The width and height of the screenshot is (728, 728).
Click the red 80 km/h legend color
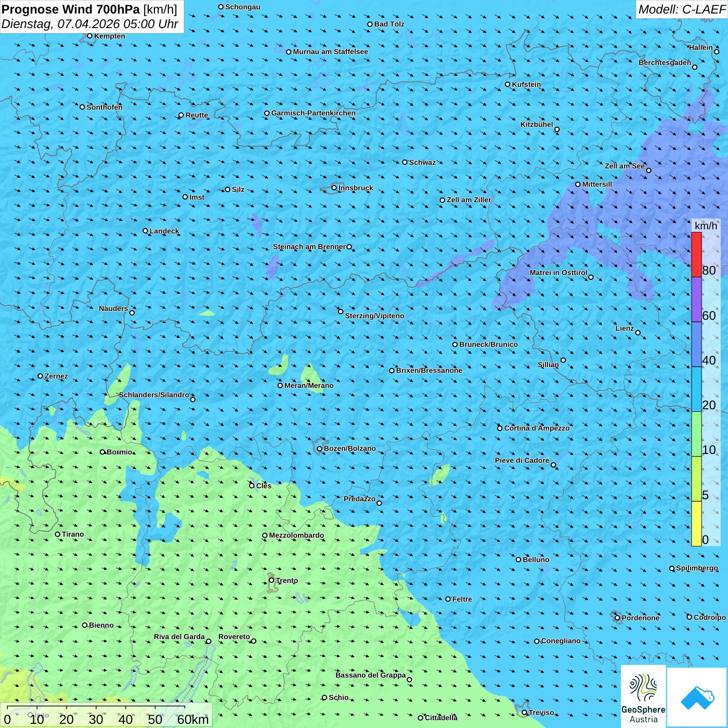pyautogui.click(x=696, y=254)
